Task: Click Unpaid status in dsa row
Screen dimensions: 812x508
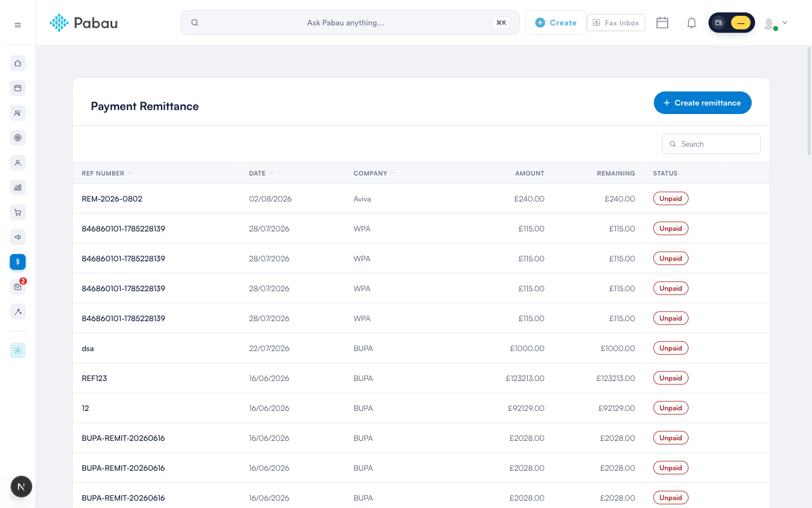Action: click(x=670, y=348)
